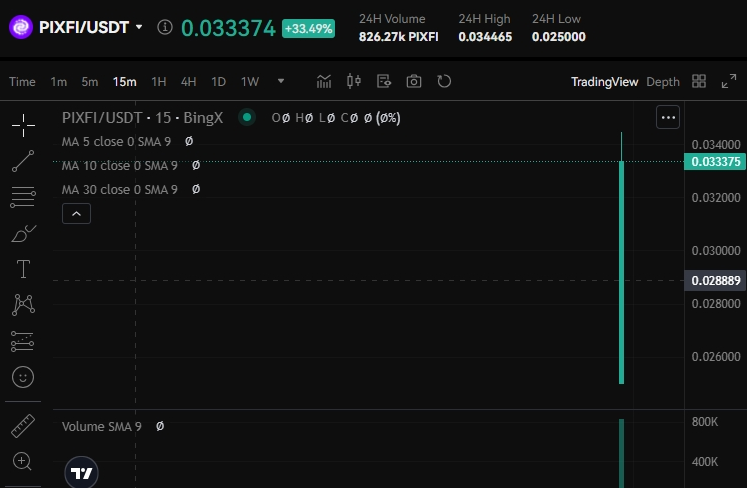Activate the zoom in tool
Viewport: 747px width, 488px height.
(x=22, y=461)
